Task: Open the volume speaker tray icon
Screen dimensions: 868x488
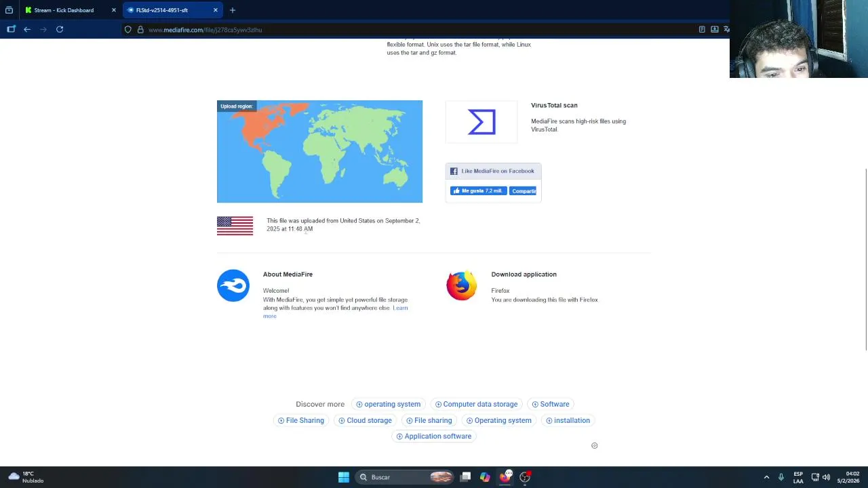Action: point(826,477)
